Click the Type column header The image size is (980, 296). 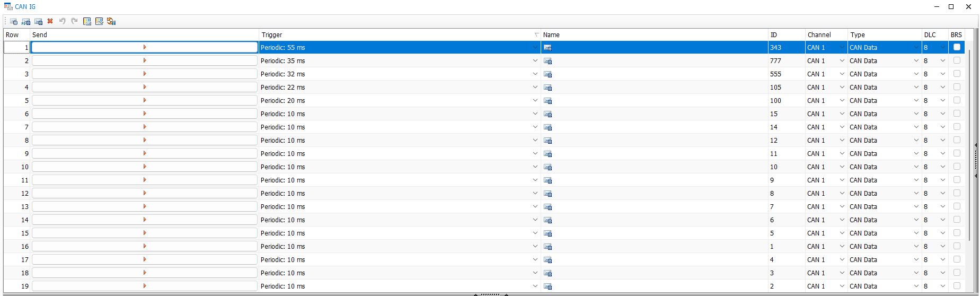(x=885, y=34)
